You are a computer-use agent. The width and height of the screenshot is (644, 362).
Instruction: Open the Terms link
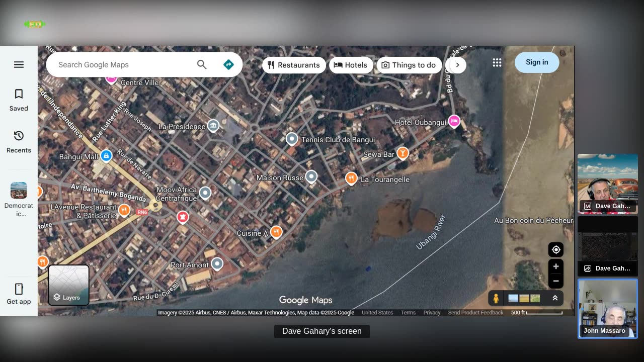point(408,313)
